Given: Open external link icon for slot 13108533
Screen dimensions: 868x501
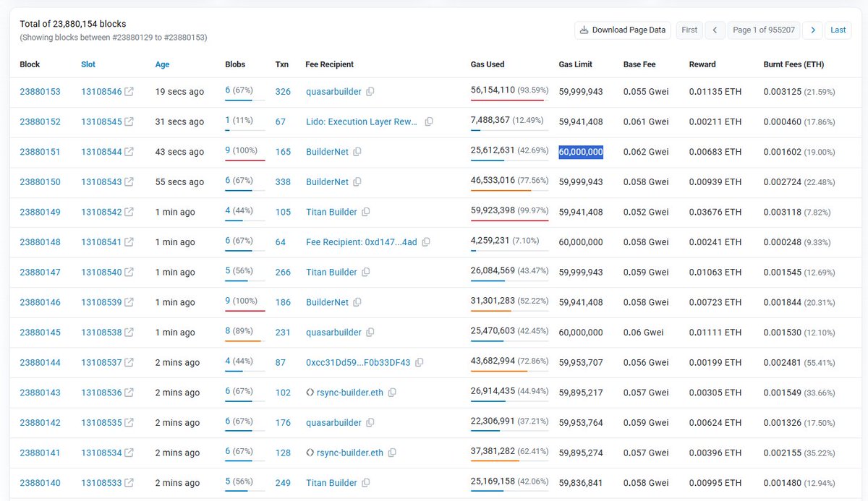Looking at the screenshot, I should [x=129, y=483].
